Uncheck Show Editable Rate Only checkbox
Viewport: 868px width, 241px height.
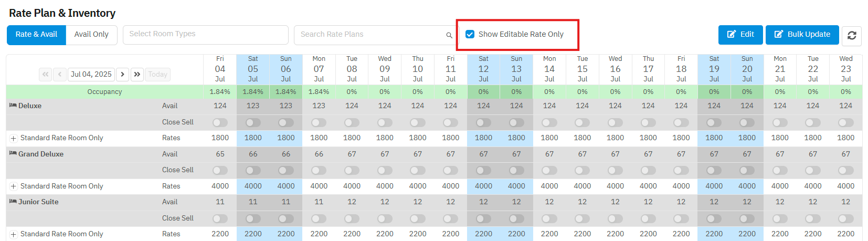[470, 34]
